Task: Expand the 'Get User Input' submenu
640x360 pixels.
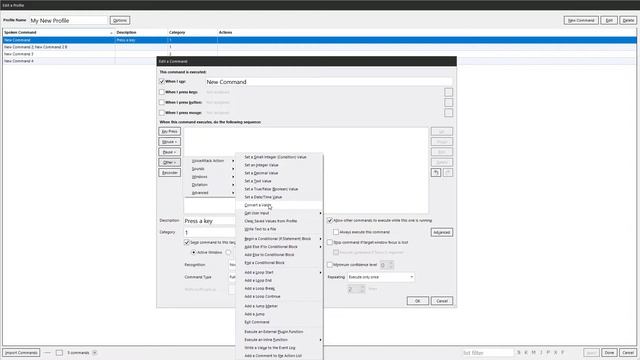Action: [x=279, y=213]
